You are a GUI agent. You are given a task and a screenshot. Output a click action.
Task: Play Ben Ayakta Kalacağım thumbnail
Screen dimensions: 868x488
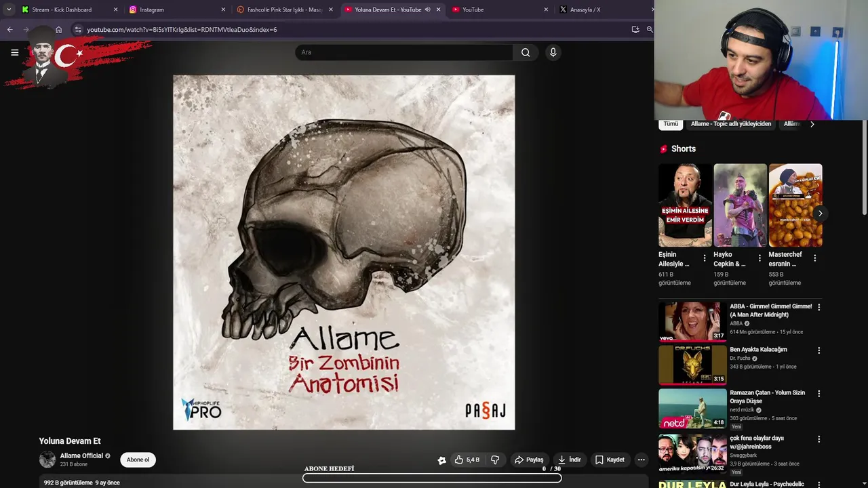point(692,365)
